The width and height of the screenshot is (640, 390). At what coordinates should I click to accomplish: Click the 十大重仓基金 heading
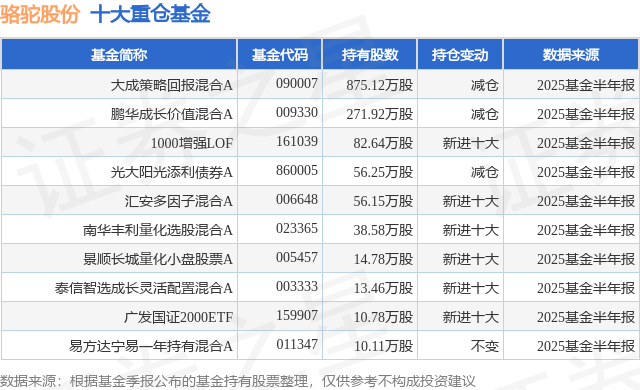click(150, 14)
